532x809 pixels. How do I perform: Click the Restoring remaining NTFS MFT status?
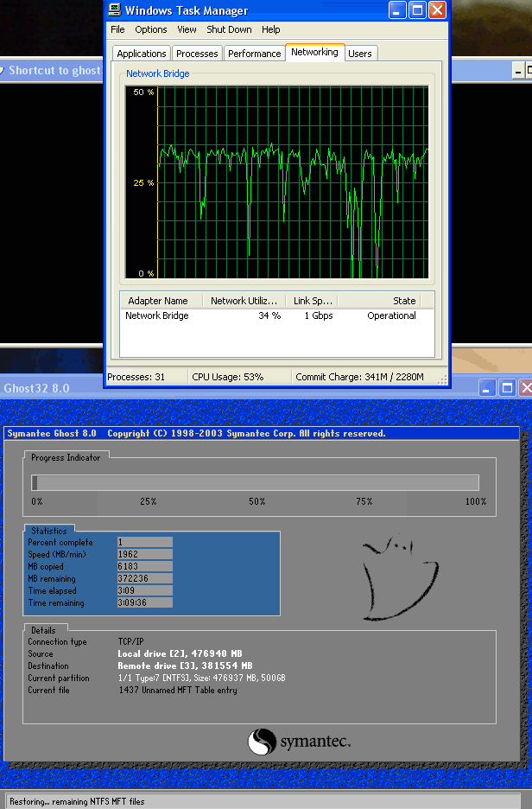[77, 801]
